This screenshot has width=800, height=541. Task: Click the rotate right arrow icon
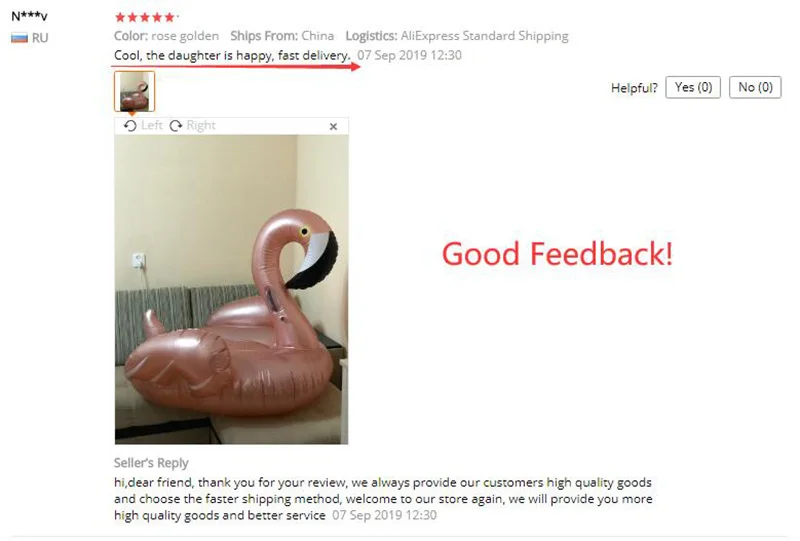coord(176,126)
